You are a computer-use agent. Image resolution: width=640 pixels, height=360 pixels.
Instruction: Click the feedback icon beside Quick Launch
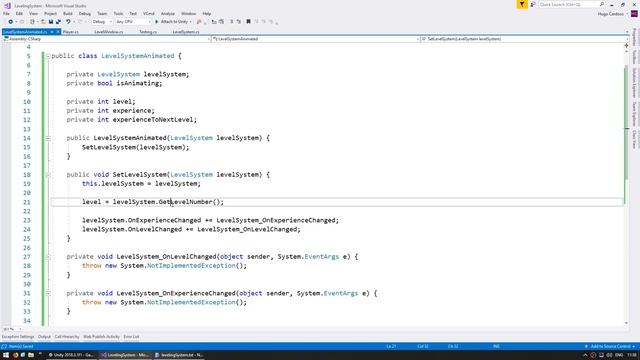coord(533,4)
